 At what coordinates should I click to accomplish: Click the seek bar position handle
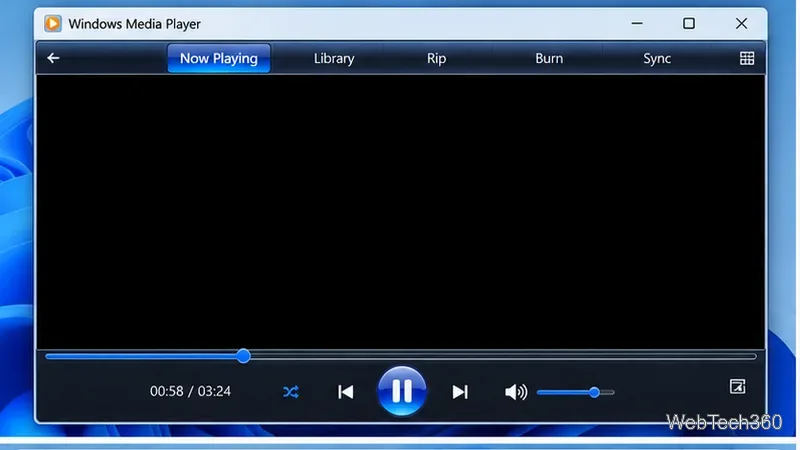(243, 356)
